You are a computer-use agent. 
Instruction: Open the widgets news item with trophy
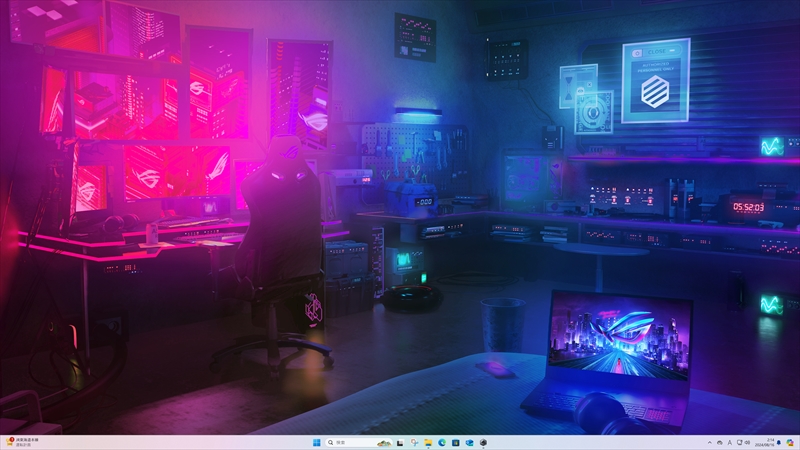coord(22,442)
